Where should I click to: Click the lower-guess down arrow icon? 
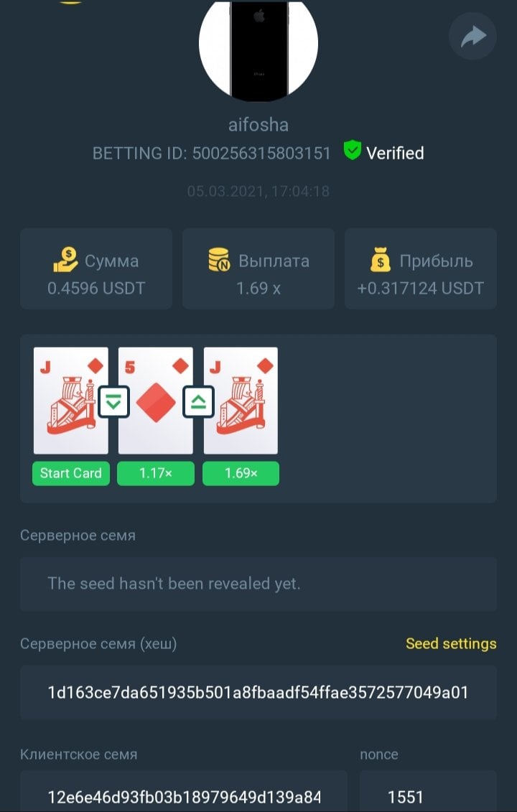(113, 401)
